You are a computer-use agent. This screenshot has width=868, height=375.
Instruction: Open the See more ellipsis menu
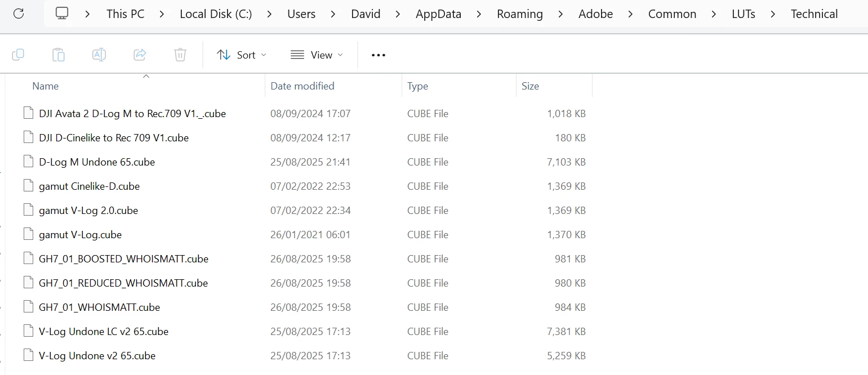point(379,55)
